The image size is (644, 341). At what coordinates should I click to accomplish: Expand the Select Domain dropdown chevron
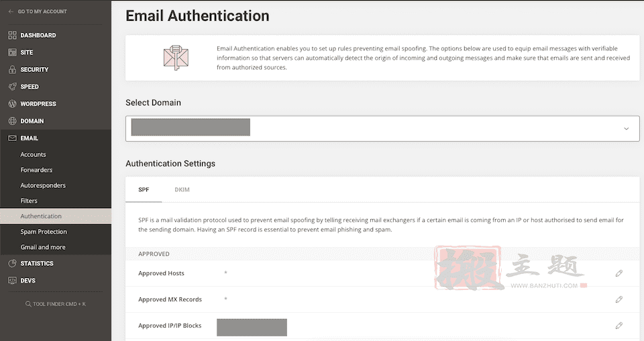pyautogui.click(x=627, y=129)
